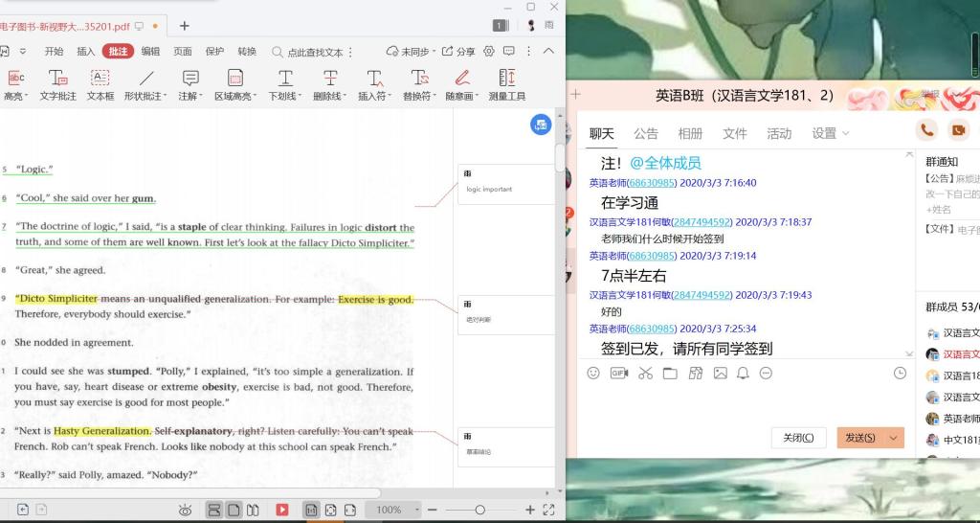Click the GIF icon in chat toolbar
This screenshot has height=523, width=980.
(619, 373)
